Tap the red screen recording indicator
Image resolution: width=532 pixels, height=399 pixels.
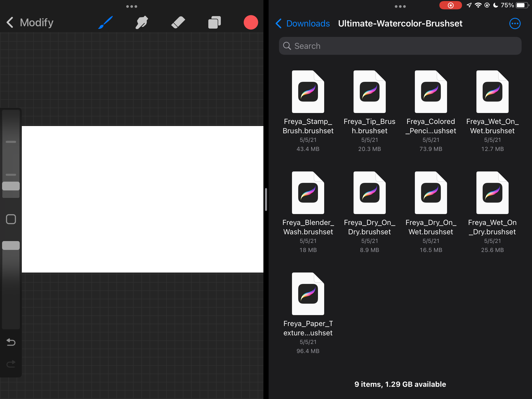pos(450,5)
